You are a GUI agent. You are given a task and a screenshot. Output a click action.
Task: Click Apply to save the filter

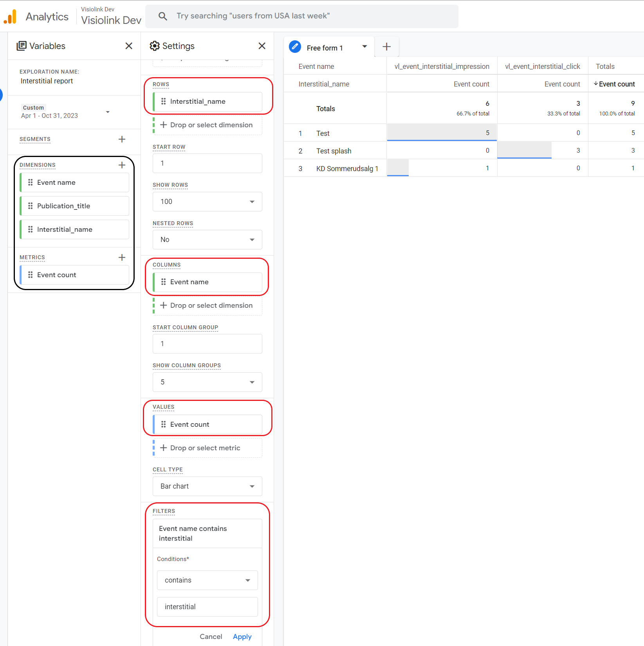pyautogui.click(x=242, y=637)
